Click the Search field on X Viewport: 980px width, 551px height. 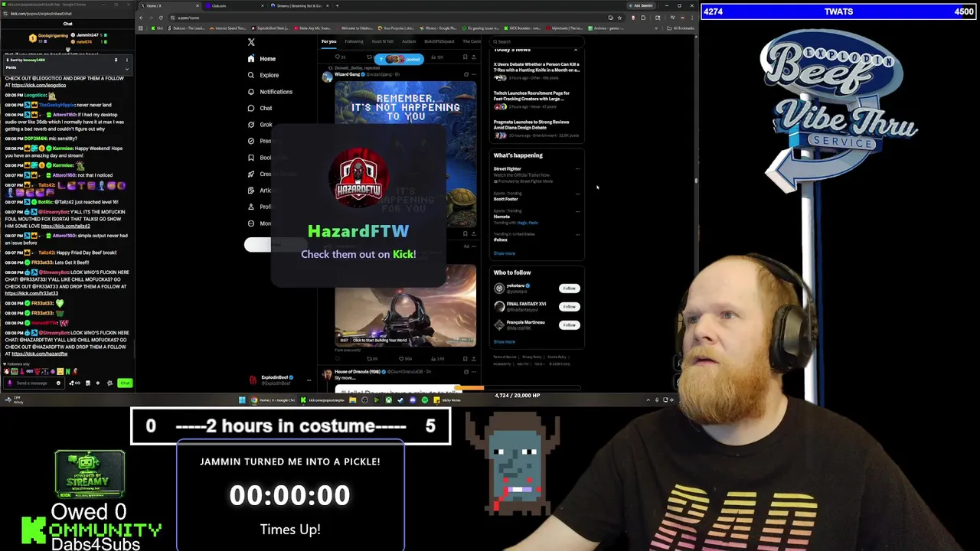[536, 41]
